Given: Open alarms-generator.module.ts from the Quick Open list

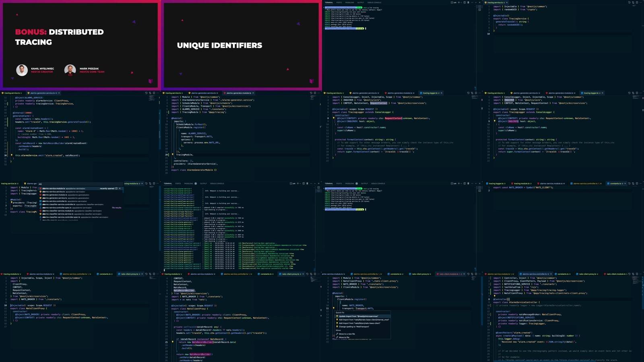Looking at the screenshot, I should click(80, 195).
